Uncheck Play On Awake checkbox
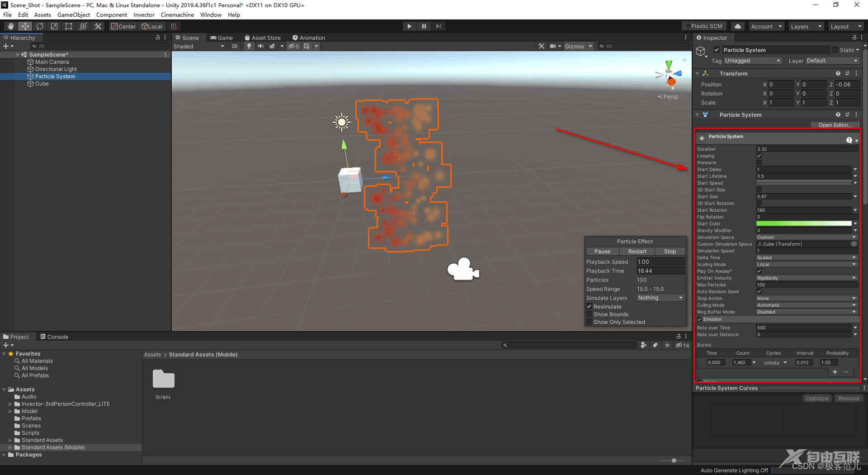Viewport: 868px width, 475px height. coord(759,271)
